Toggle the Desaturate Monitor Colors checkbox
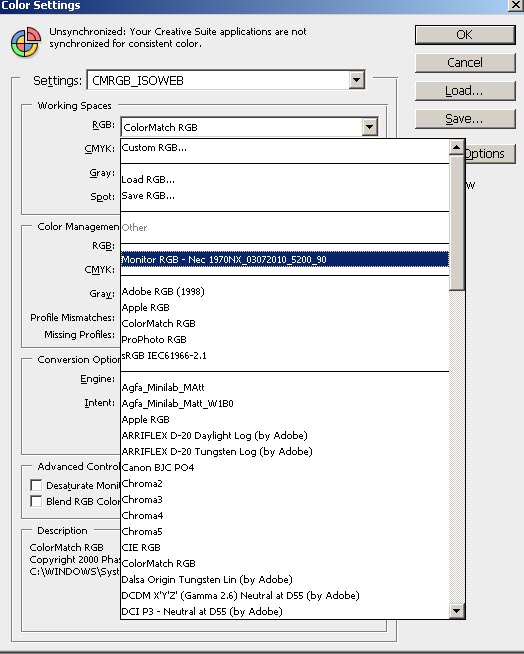This screenshot has height=654, width=524. [x=36, y=485]
